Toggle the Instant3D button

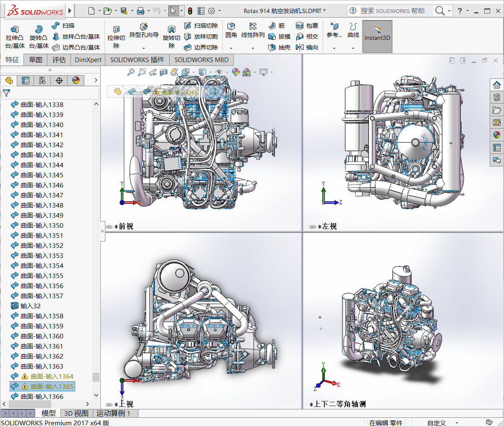coord(377,36)
